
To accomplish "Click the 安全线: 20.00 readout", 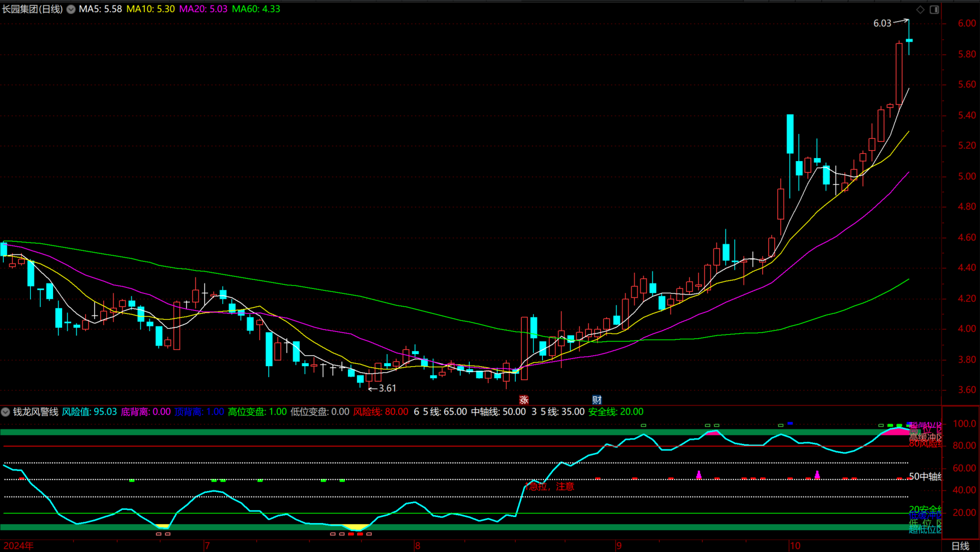I will (x=616, y=412).
